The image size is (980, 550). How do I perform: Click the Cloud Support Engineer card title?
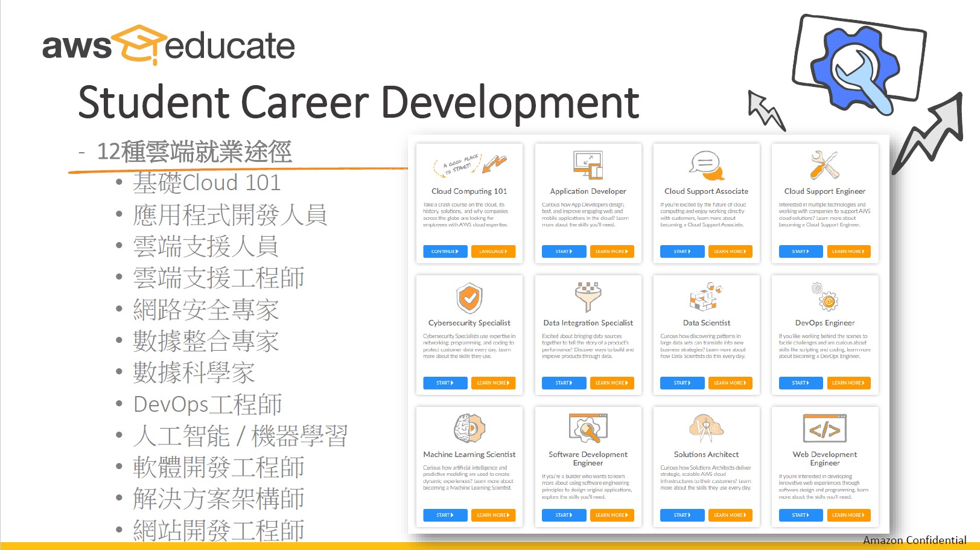tap(824, 191)
